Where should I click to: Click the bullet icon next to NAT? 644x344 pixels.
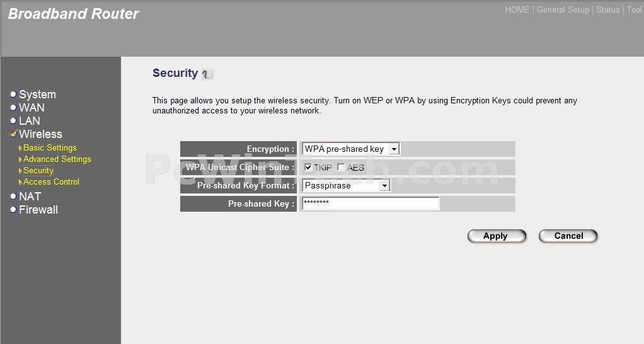pyautogui.click(x=13, y=196)
